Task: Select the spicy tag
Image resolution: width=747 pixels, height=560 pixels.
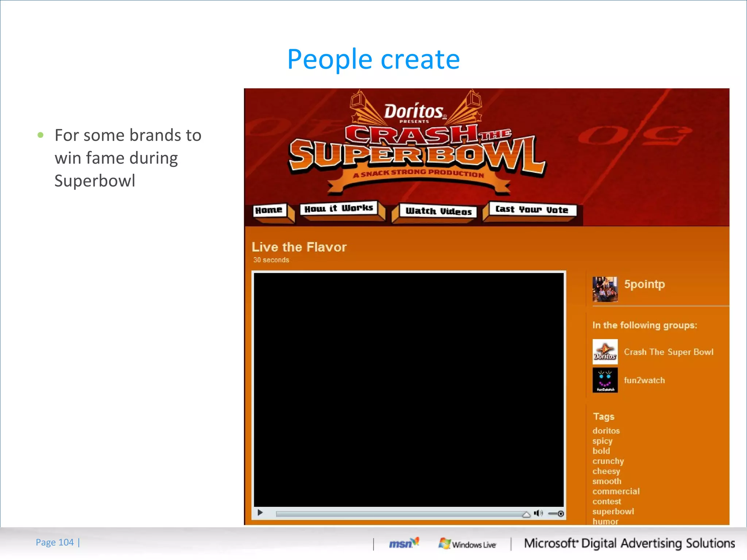Action: point(602,441)
